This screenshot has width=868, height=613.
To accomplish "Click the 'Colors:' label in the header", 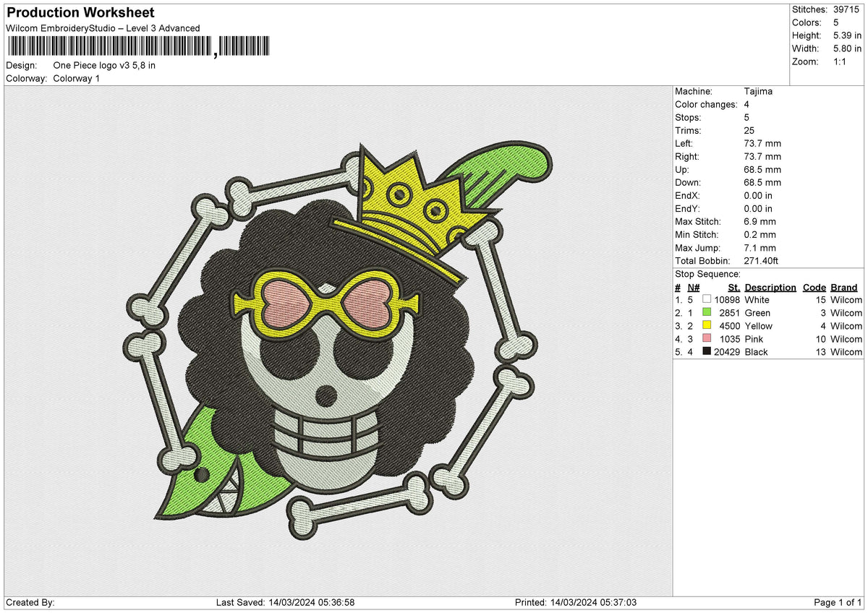I will click(807, 22).
